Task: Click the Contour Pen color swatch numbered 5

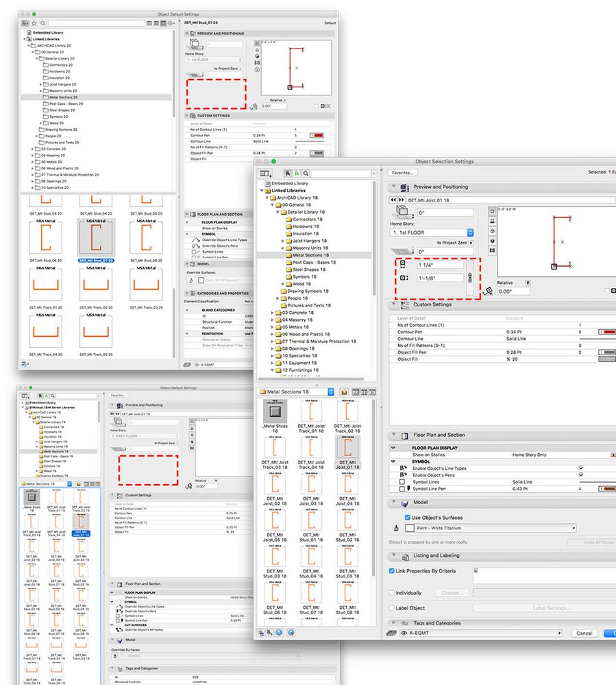Action: click(606, 332)
